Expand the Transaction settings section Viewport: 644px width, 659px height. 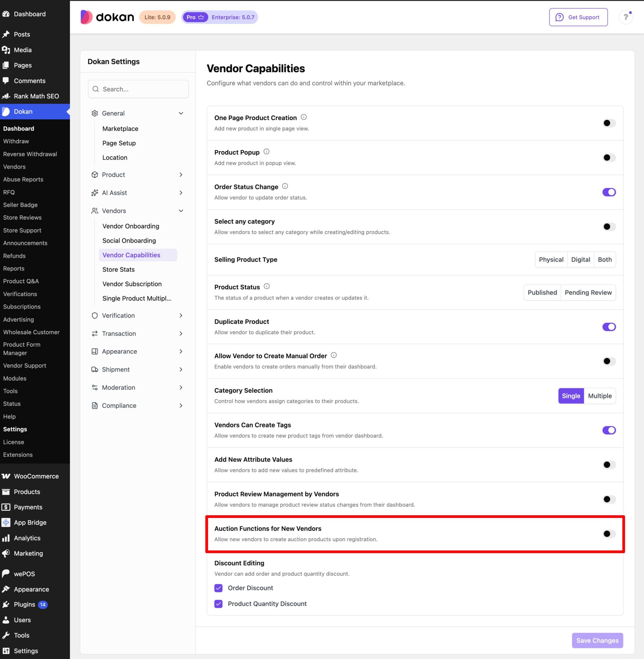[138, 334]
